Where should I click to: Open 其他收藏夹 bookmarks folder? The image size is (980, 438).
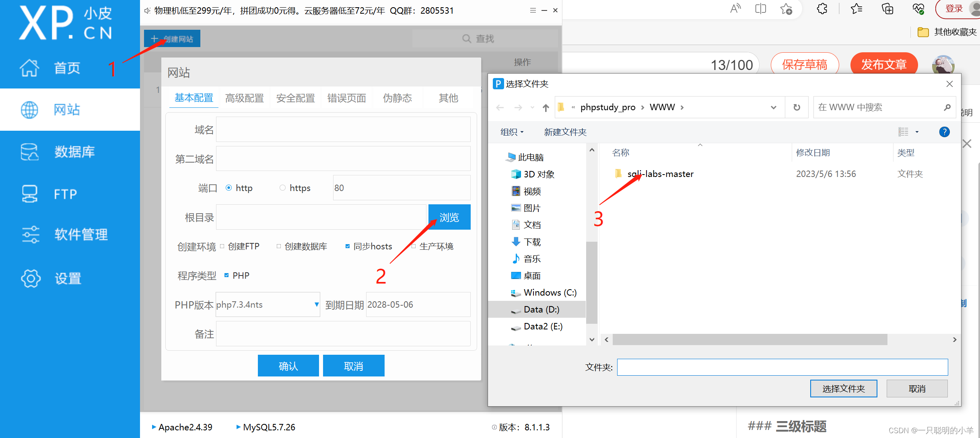click(x=946, y=32)
